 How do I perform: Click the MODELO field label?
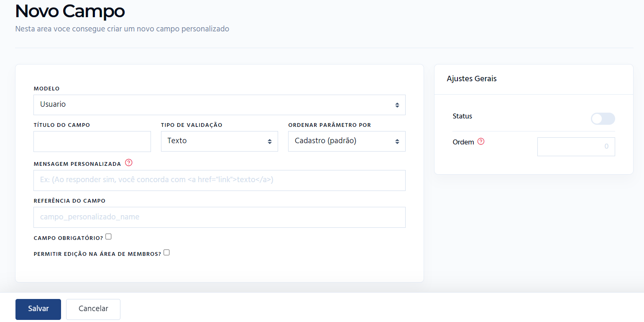[x=46, y=89]
